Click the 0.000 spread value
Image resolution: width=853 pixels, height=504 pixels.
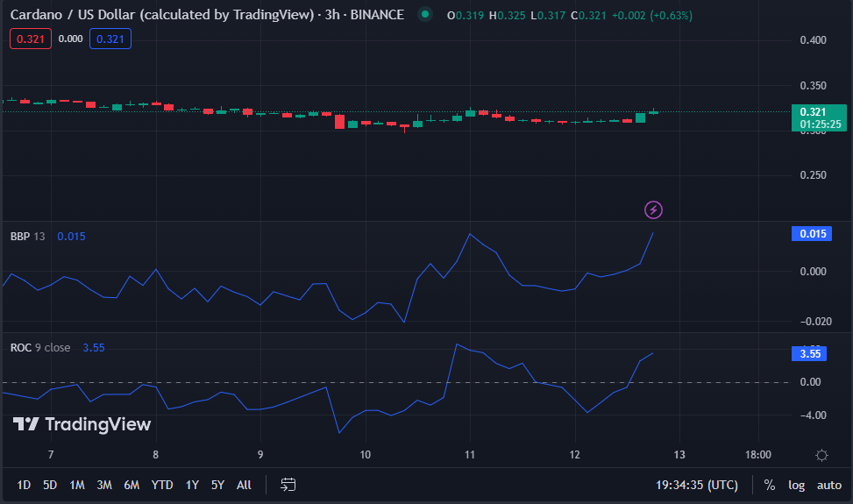(71, 39)
